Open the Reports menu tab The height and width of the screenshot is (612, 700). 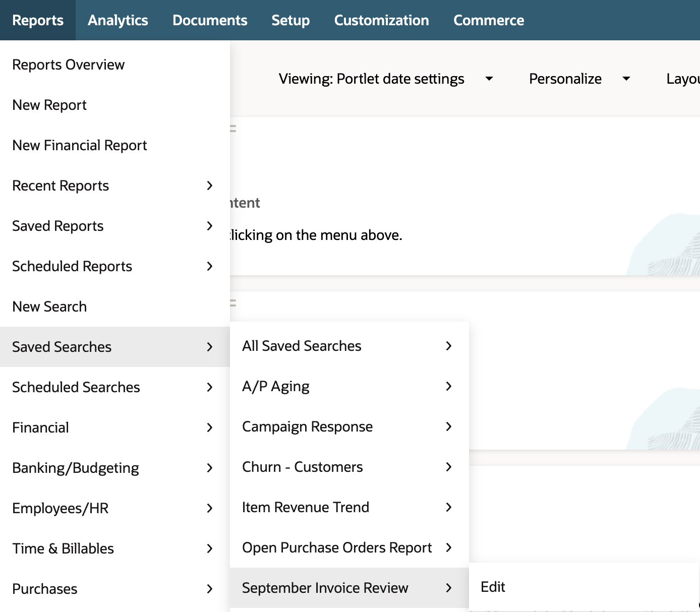[38, 20]
